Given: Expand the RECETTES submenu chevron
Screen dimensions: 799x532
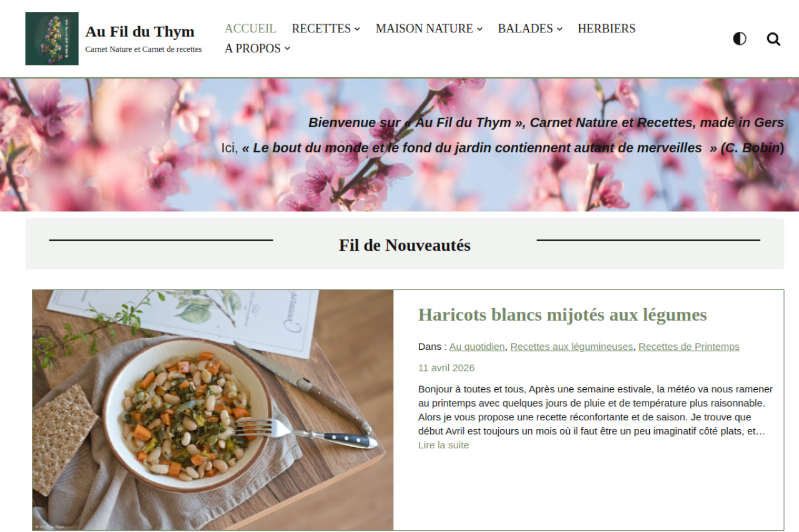Looking at the screenshot, I should click(357, 29).
